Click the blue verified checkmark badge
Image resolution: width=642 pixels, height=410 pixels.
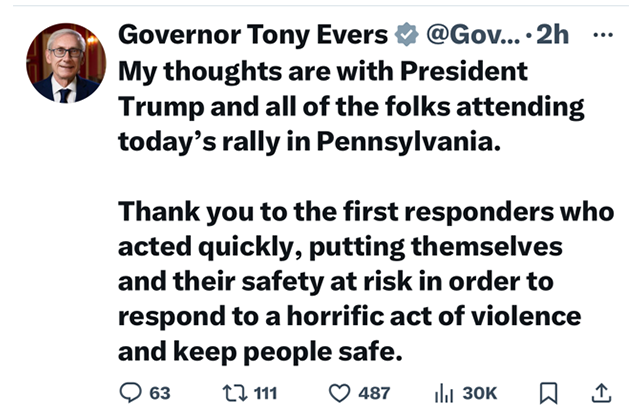404,37
